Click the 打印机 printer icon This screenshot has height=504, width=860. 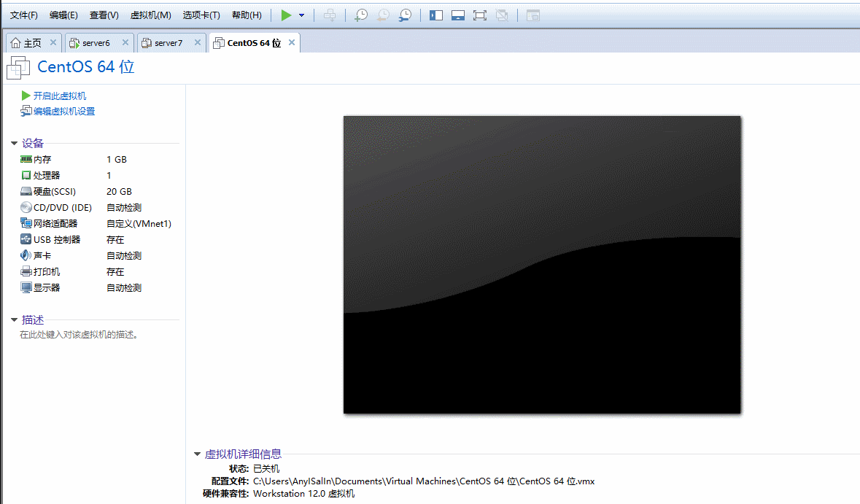click(26, 271)
